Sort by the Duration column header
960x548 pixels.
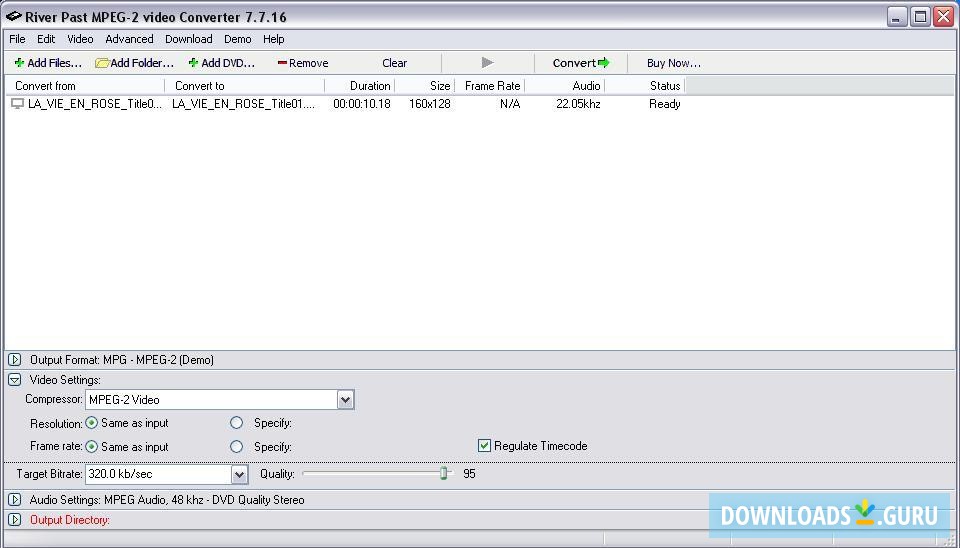click(359, 86)
